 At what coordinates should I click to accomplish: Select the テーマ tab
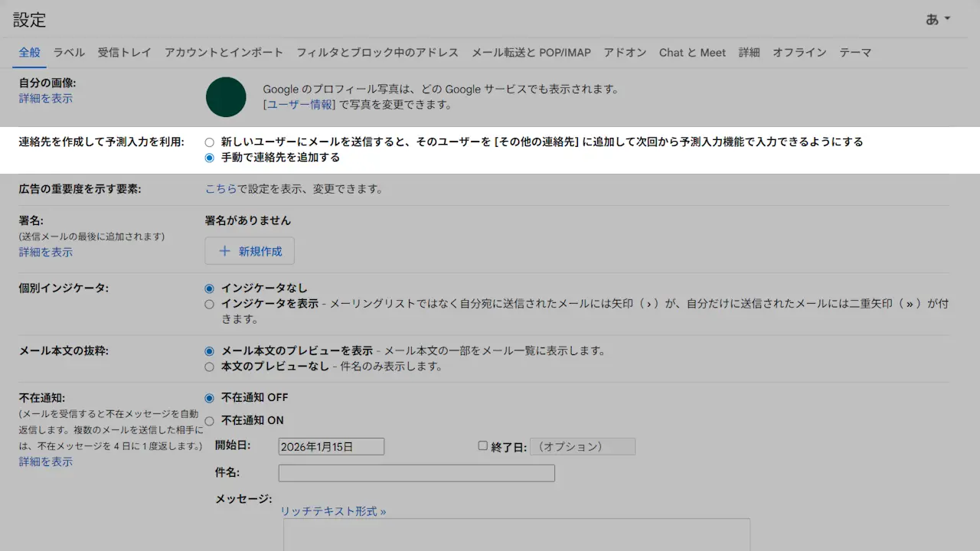pyautogui.click(x=855, y=53)
